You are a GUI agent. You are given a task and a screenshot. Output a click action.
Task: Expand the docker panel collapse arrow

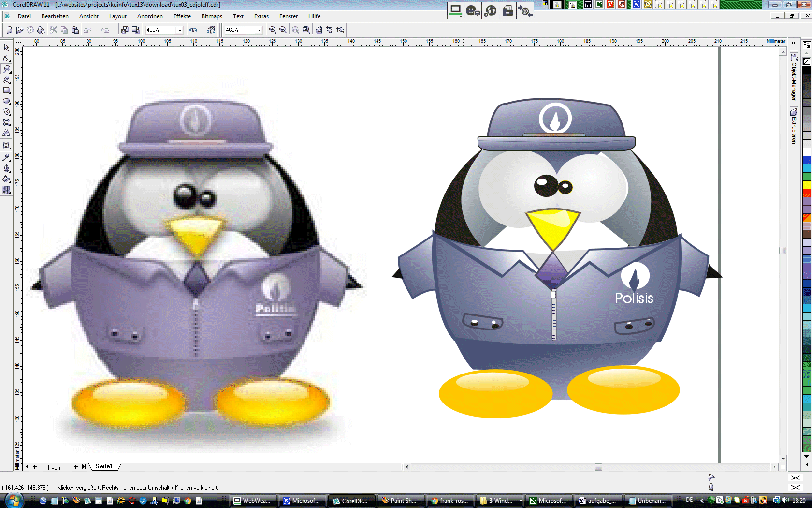pos(793,43)
